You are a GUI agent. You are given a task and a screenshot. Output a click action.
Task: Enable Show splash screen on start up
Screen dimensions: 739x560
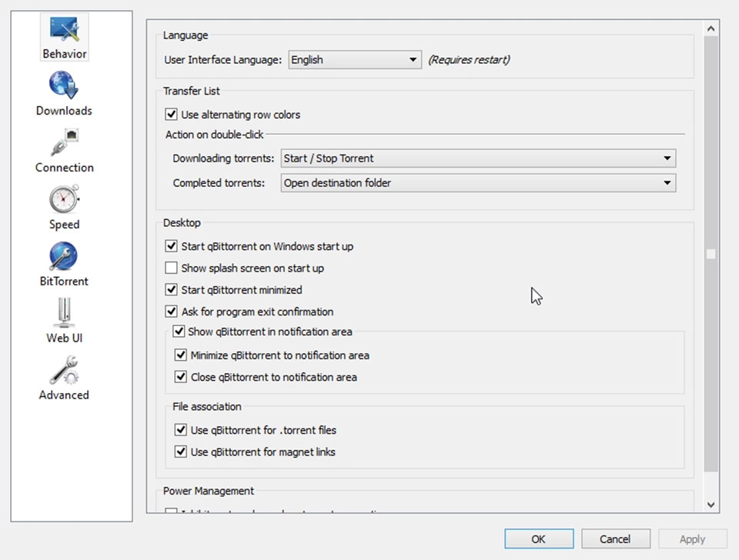(x=171, y=268)
